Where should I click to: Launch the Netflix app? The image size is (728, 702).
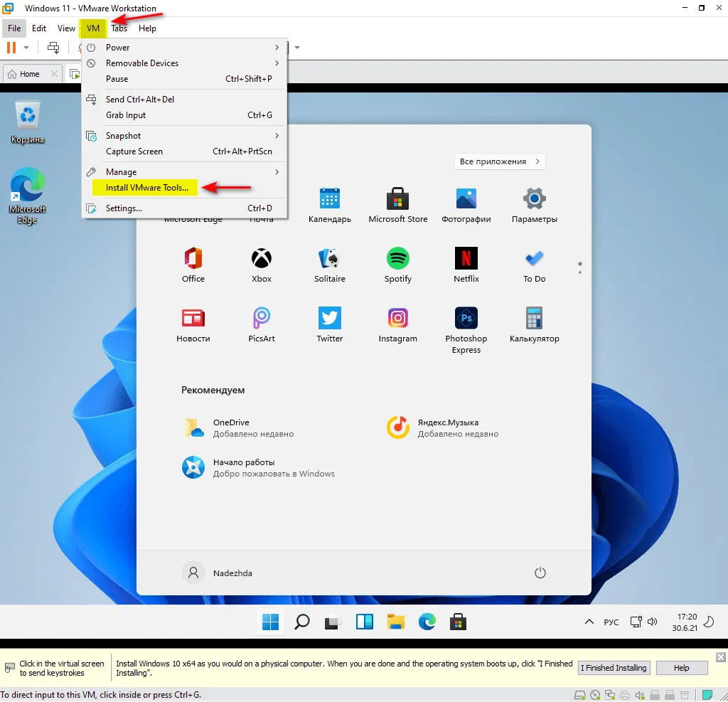pyautogui.click(x=466, y=265)
